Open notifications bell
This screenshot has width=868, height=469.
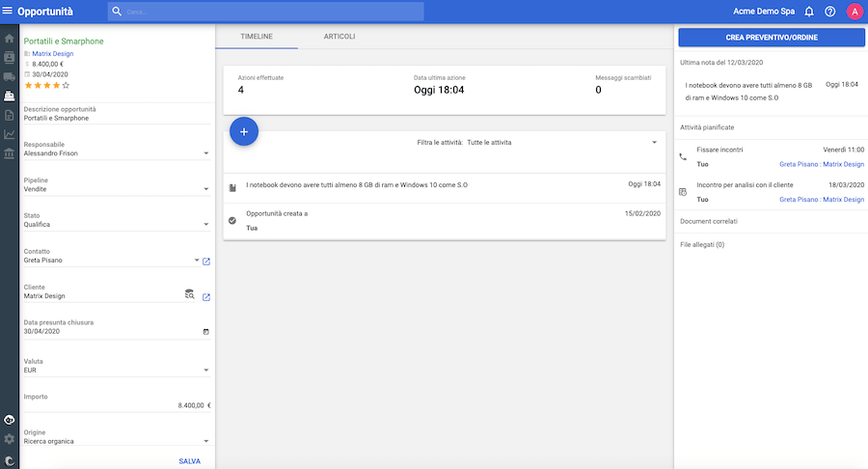tap(809, 11)
